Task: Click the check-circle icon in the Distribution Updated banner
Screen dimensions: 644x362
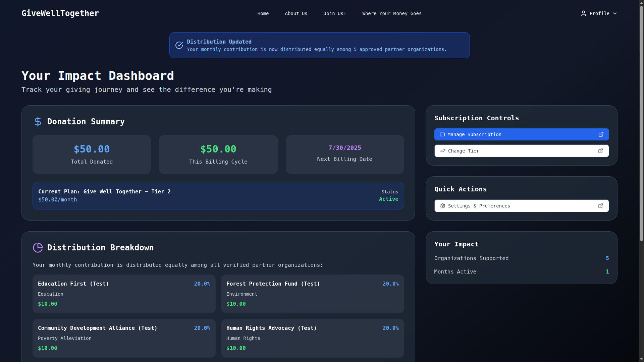Action: tap(179, 45)
